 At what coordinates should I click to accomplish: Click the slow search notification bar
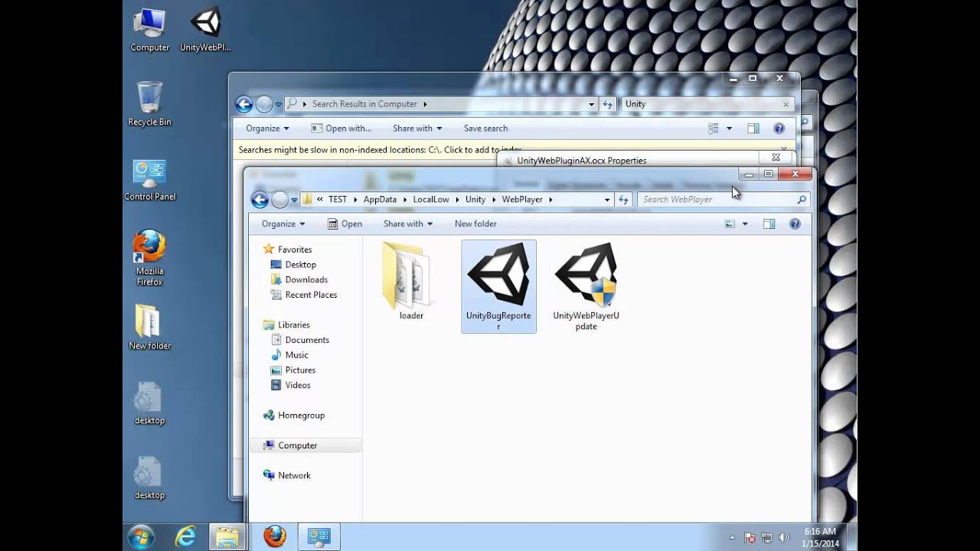click(x=513, y=150)
